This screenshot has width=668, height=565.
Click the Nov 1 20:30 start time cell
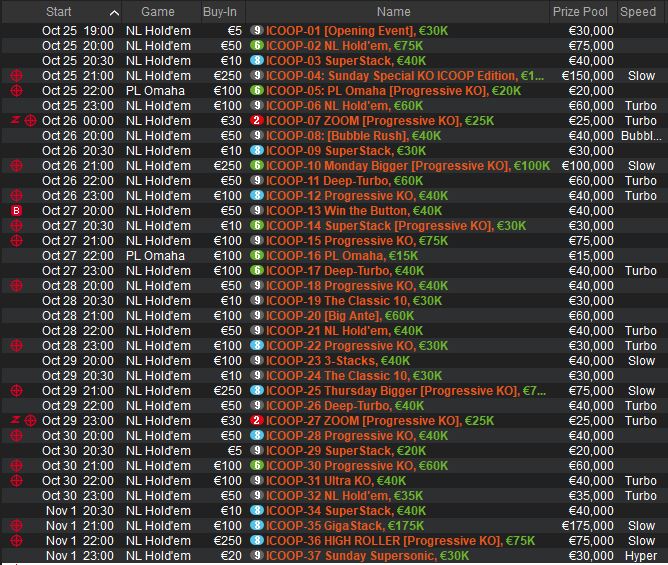80,510
